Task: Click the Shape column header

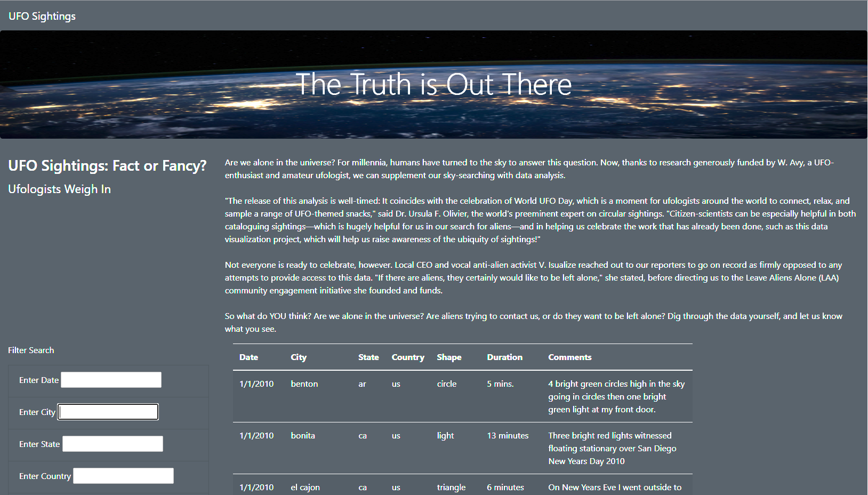Action: (448, 357)
